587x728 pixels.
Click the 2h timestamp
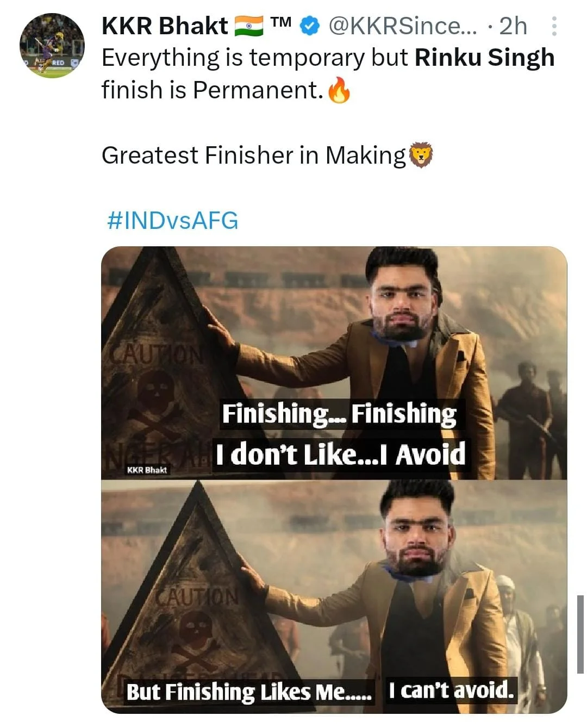click(x=513, y=26)
